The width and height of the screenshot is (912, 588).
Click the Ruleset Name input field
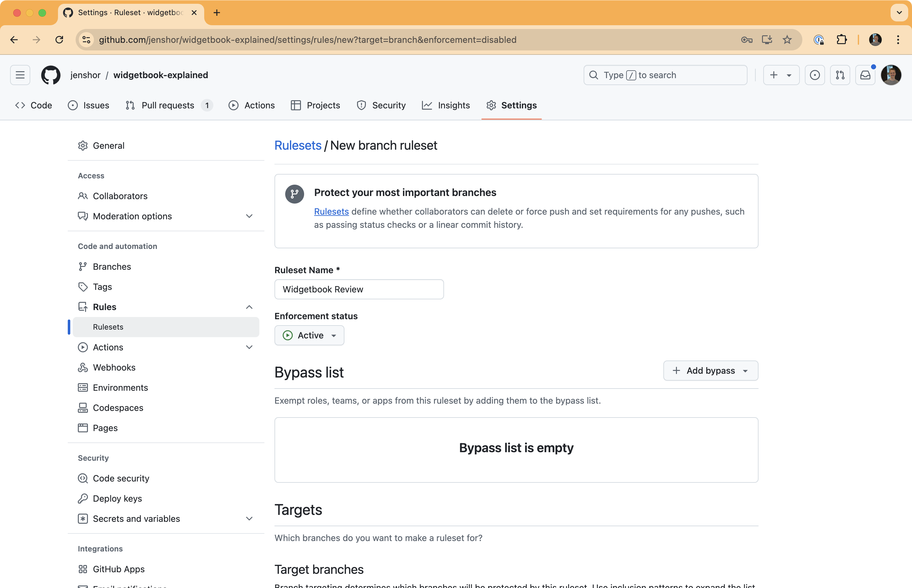click(x=359, y=289)
